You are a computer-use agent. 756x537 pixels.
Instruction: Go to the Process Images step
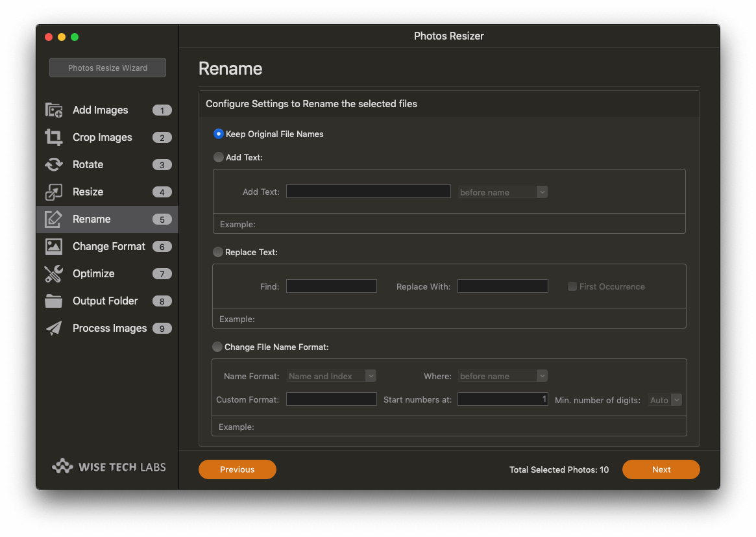click(x=110, y=328)
